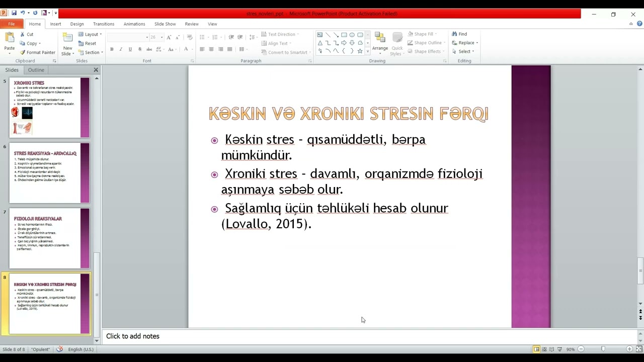Open Find in Editing group
644x362 pixels.
(459, 34)
